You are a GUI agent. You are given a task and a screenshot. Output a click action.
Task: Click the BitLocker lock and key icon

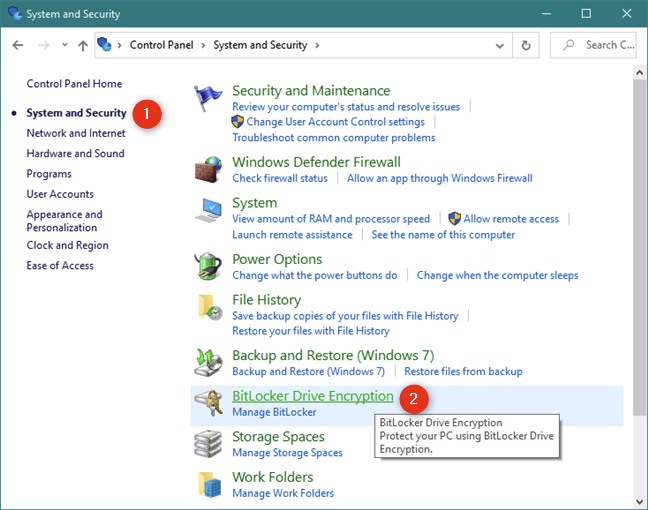(209, 403)
